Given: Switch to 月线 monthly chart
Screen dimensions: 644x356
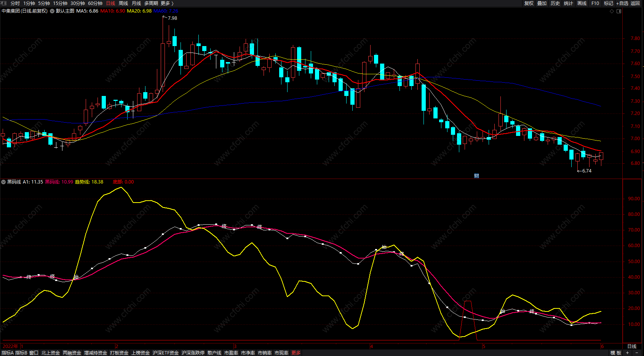Looking at the screenshot, I should click(x=136, y=3).
